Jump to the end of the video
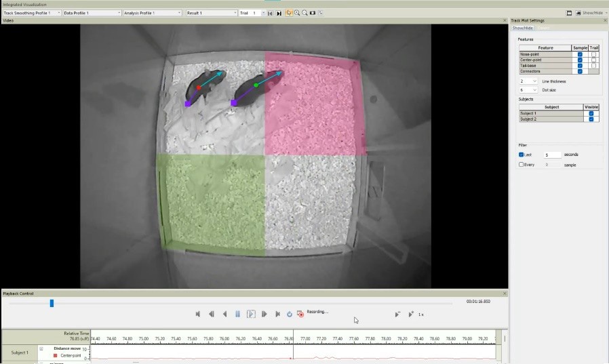This screenshot has height=364, width=609. tap(277, 314)
